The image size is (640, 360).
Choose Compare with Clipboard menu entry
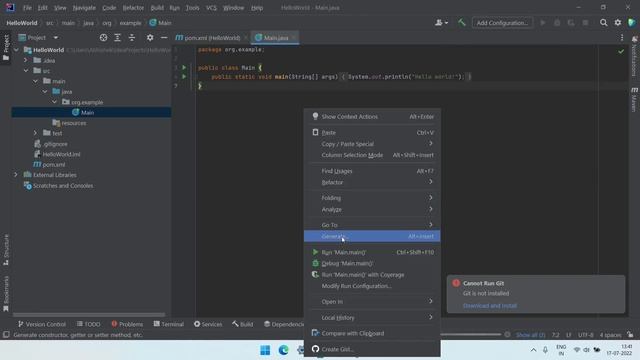point(372,333)
